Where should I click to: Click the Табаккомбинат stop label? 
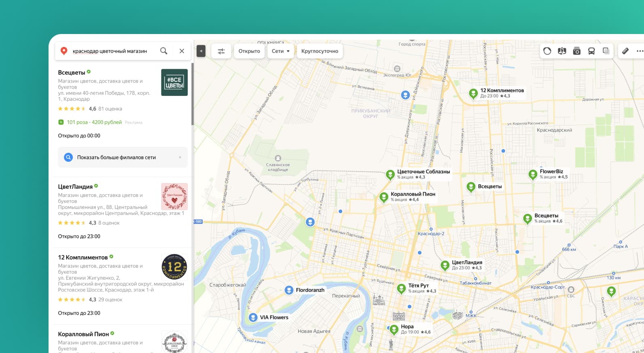coord(476,283)
